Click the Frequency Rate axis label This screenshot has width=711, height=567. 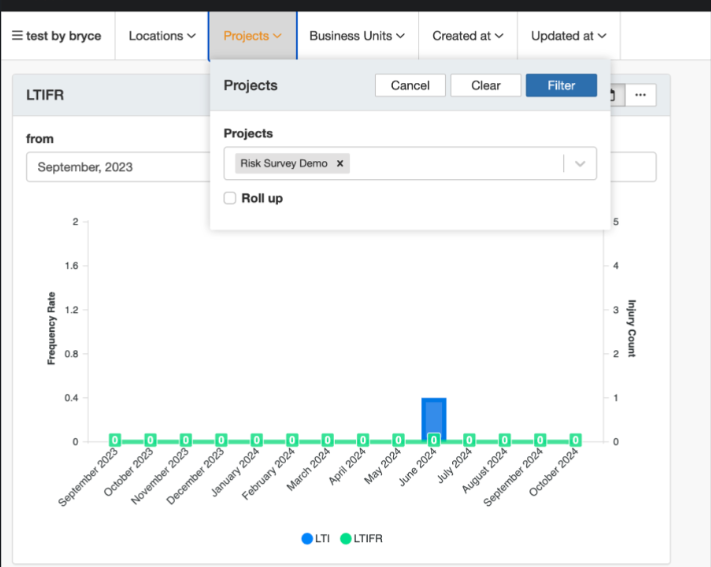51,328
